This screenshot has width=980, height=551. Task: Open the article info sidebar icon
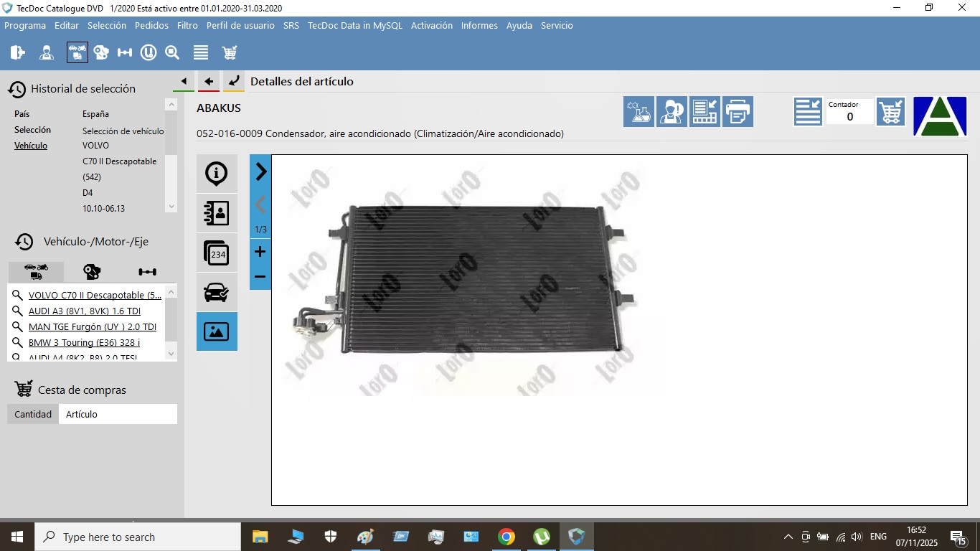pos(216,174)
